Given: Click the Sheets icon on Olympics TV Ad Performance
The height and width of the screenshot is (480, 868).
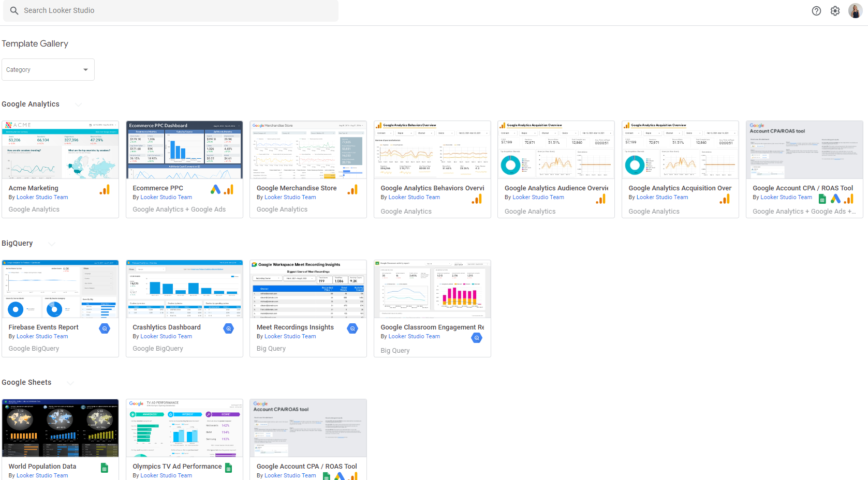Looking at the screenshot, I should (x=228, y=468).
